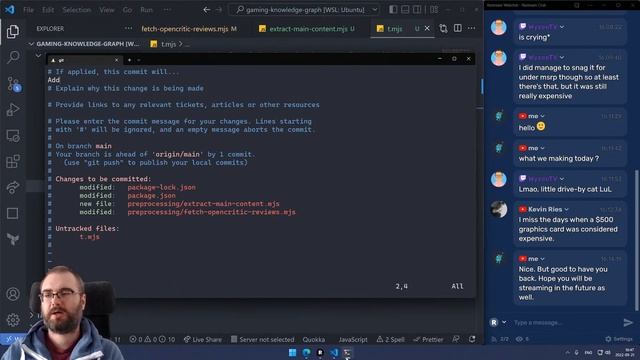Viewport: 640px width, 360px height.
Task: Click the VS Code logo in the title bar
Action: tap(9, 9)
